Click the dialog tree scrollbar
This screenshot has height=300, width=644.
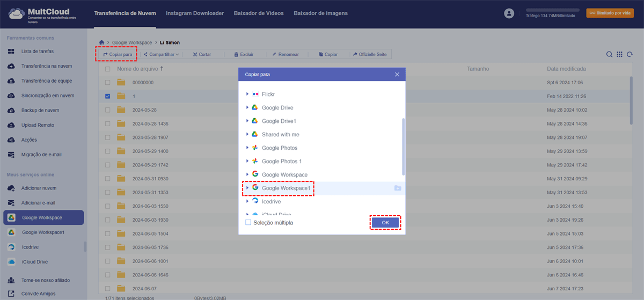click(x=403, y=147)
